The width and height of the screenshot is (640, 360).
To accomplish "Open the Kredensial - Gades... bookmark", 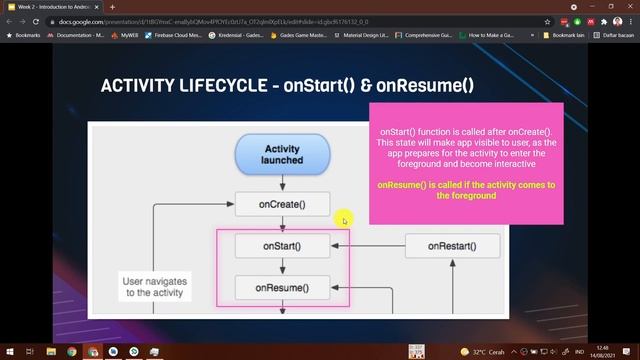I will coord(236,36).
